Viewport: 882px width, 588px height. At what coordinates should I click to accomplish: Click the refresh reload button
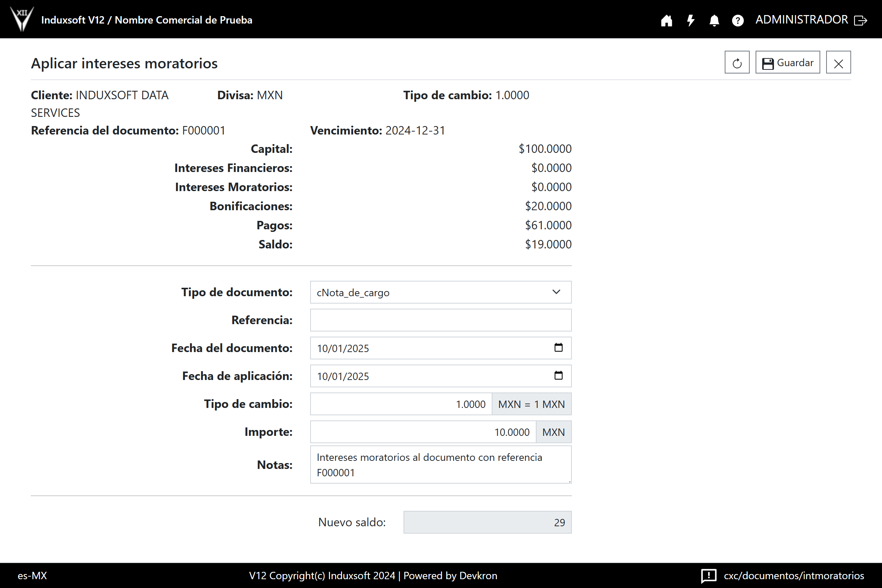pos(737,62)
